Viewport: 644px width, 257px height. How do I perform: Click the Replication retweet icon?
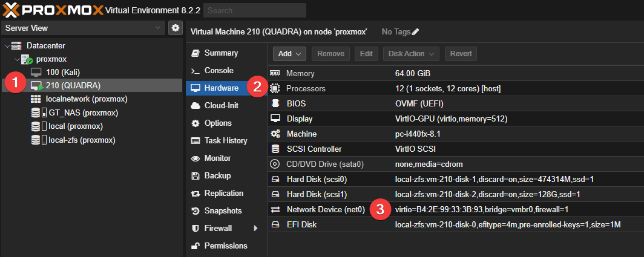point(195,194)
